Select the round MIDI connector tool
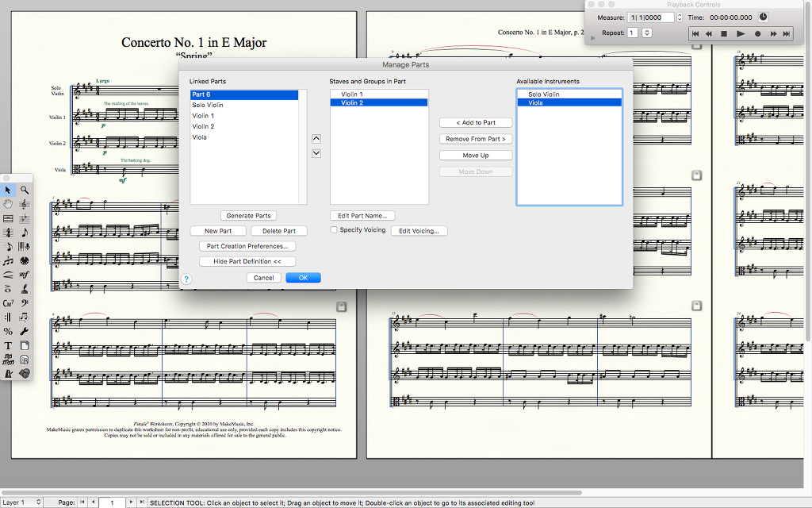812x508 pixels. pos(25,260)
